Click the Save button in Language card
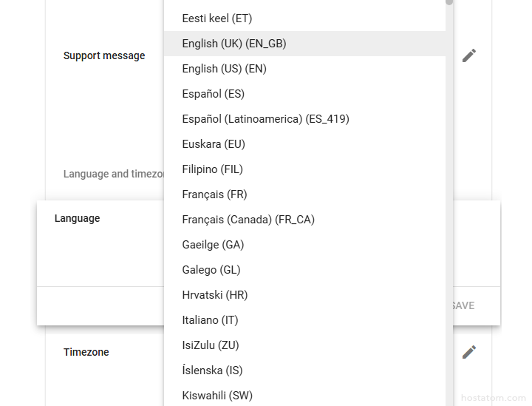532x406 pixels. tap(463, 305)
